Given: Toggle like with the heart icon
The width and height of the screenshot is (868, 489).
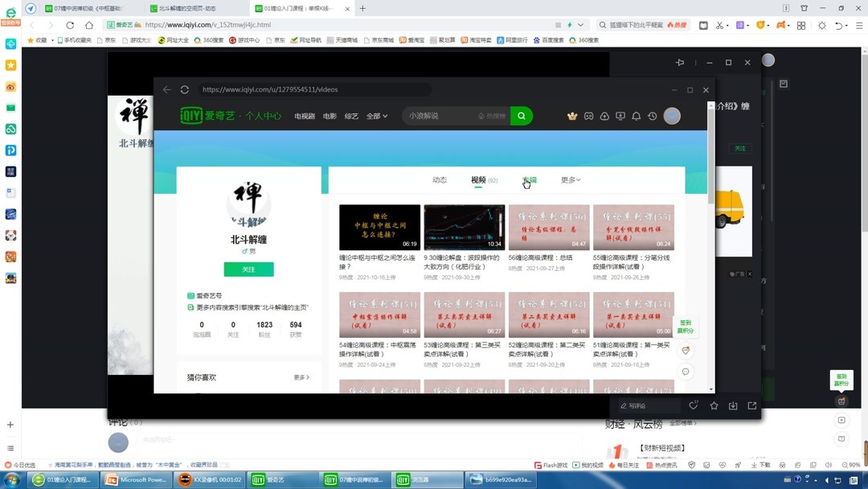Looking at the screenshot, I should (694, 406).
